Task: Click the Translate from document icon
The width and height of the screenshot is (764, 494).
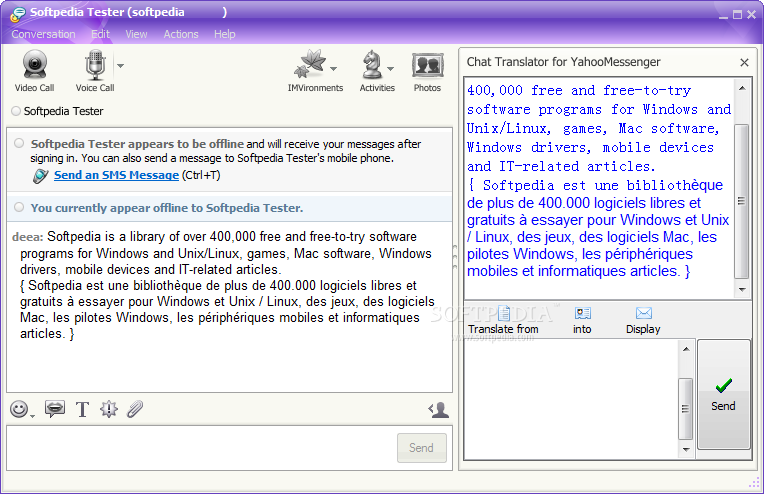Action: (x=504, y=313)
